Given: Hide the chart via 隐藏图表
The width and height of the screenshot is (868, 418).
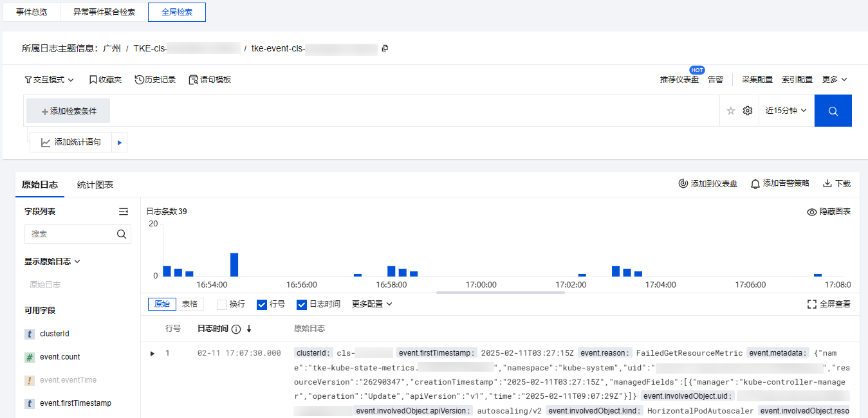Looking at the screenshot, I should 829,212.
